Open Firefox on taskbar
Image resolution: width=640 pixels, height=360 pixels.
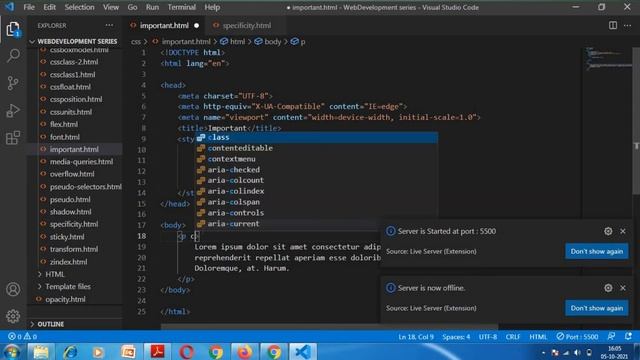click(x=244, y=352)
